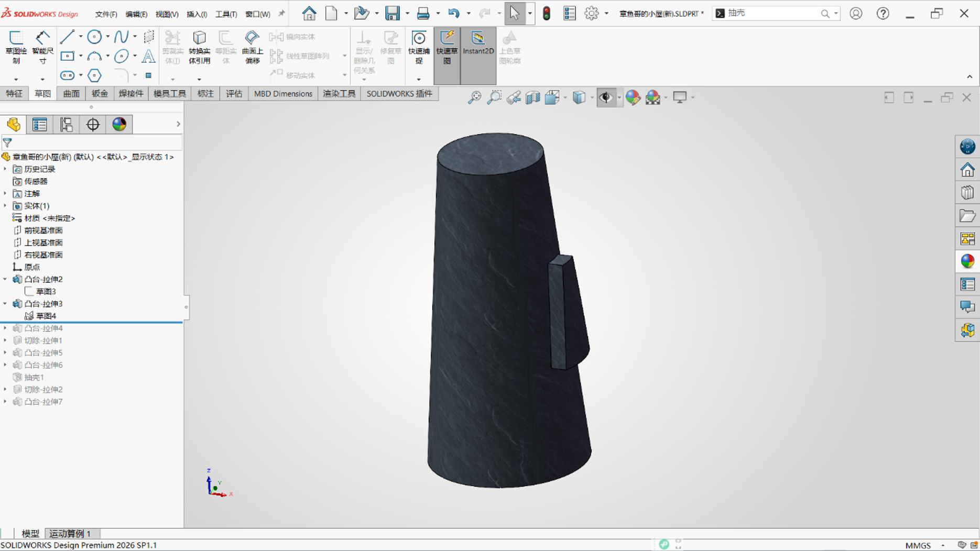980x551 pixels.
Task: Open the Appearances task pane tab
Action: click(967, 261)
